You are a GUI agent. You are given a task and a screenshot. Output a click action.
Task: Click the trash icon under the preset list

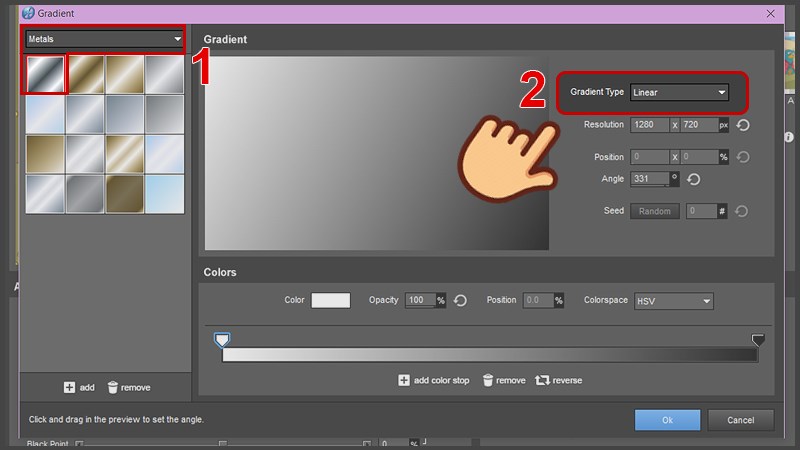[x=113, y=387]
